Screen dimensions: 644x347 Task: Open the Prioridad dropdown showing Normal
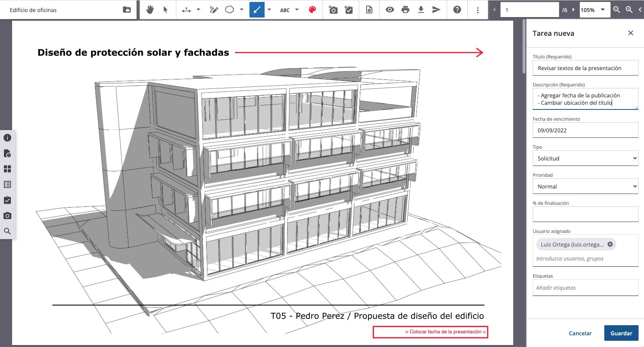[x=585, y=186]
